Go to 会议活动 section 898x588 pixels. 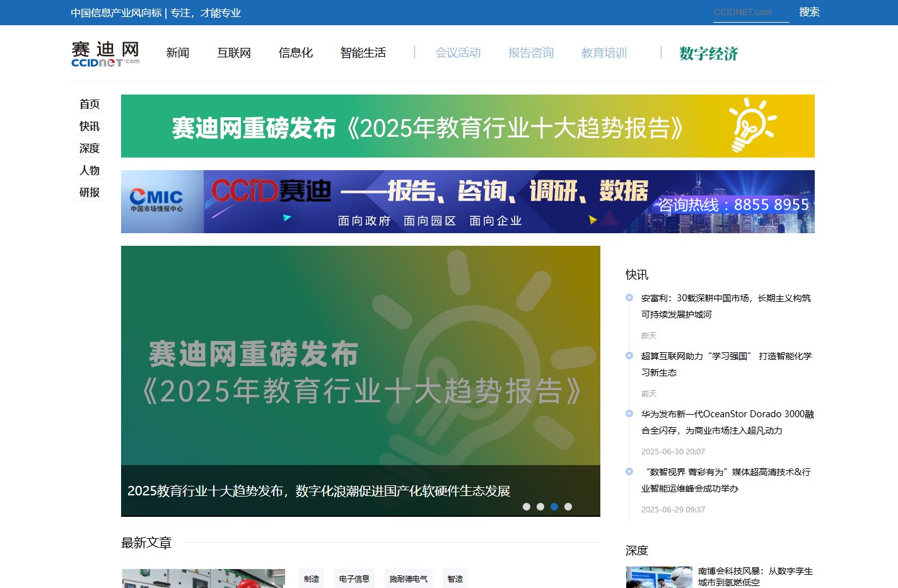[x=458, y=53]
